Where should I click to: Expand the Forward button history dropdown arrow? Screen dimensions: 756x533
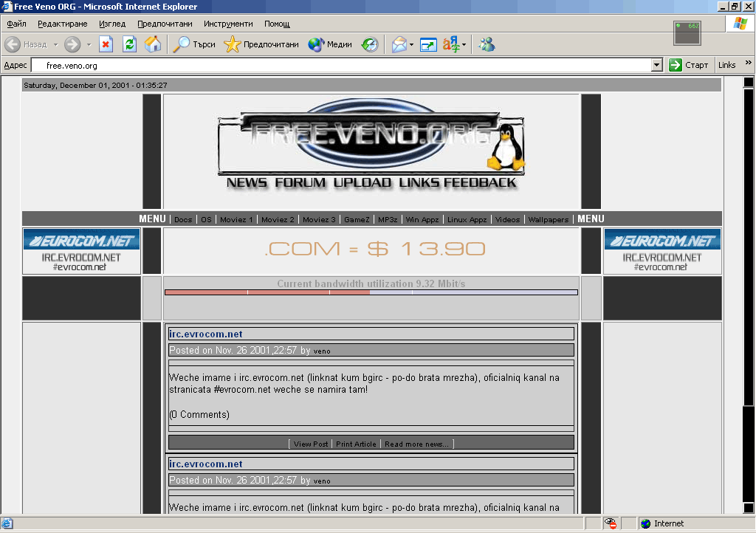[89, 44]
